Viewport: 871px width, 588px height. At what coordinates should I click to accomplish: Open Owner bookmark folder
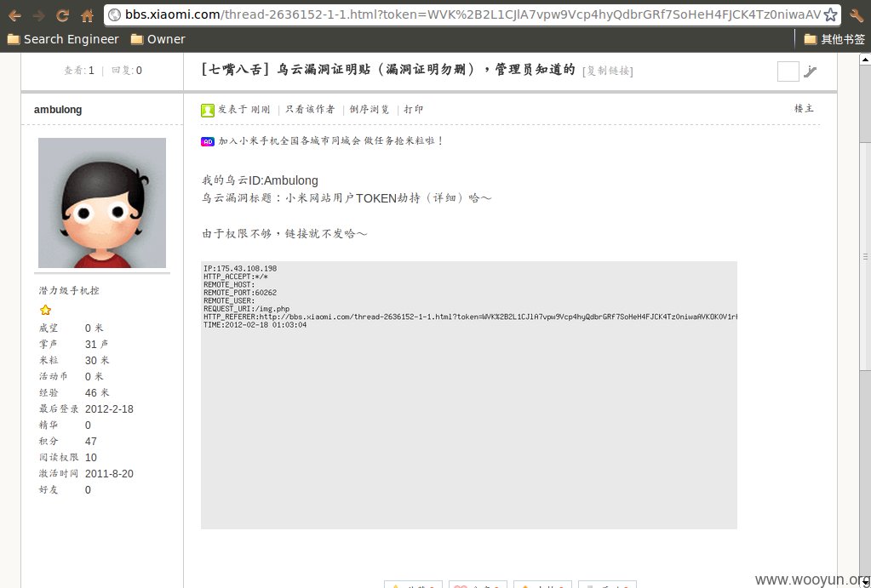tap(158, 39)
